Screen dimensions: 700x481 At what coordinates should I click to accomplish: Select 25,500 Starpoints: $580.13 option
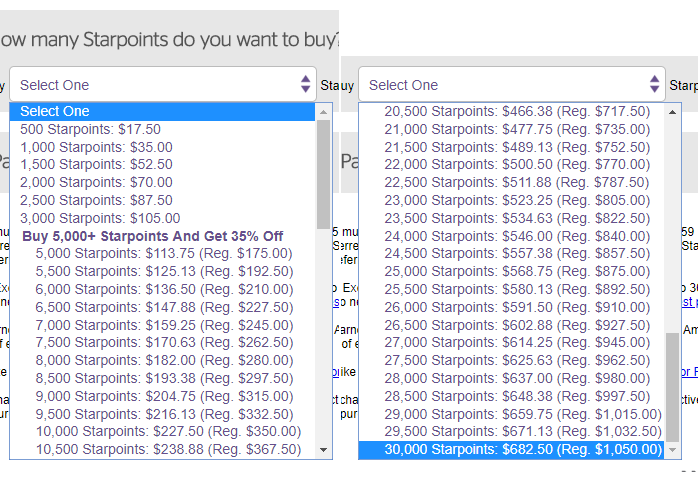(x=512, y=289)
